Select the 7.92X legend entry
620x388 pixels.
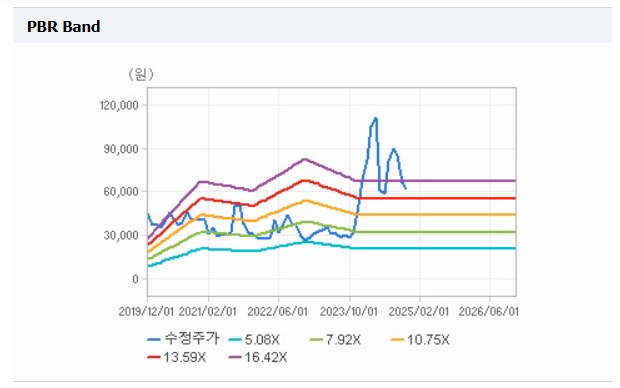point(335,340)
